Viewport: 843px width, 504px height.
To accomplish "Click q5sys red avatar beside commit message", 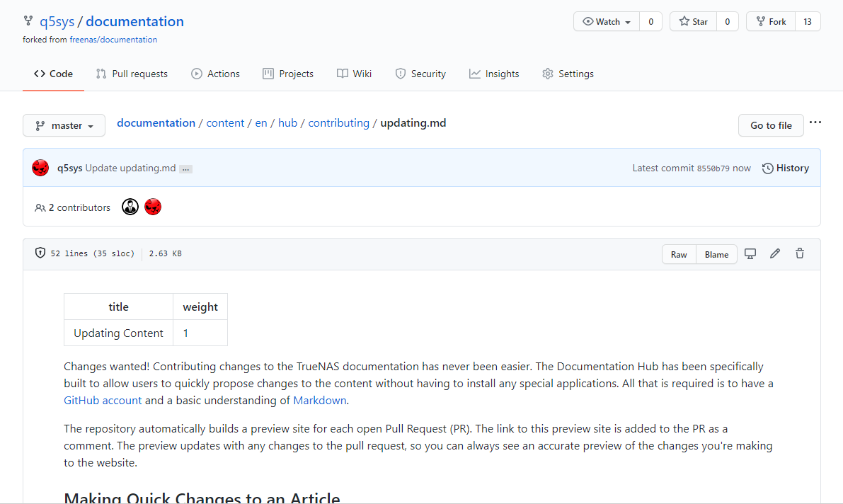I will click(40, 168).
